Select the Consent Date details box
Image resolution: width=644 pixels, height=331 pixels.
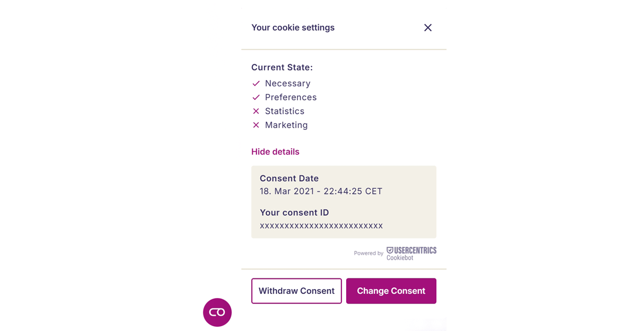343,202
